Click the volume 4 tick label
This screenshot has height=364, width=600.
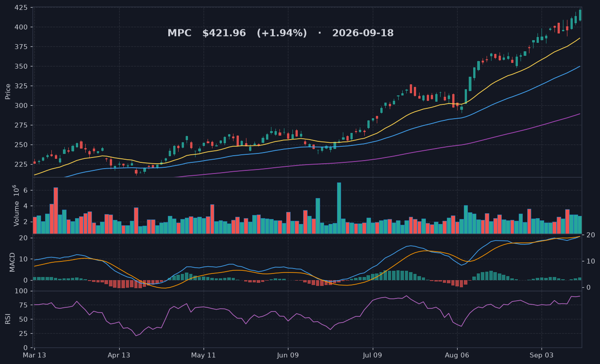(x=26, y=206)
